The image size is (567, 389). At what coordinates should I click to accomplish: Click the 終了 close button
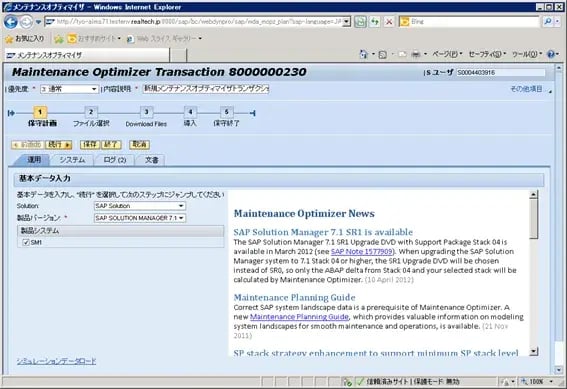coord(111,145)
